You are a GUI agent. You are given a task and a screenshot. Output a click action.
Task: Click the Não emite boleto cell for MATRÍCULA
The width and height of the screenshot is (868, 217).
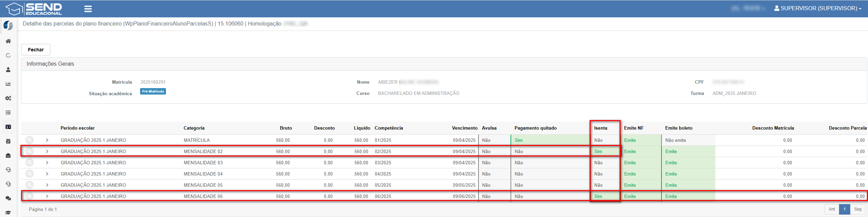tap(688, 140)
